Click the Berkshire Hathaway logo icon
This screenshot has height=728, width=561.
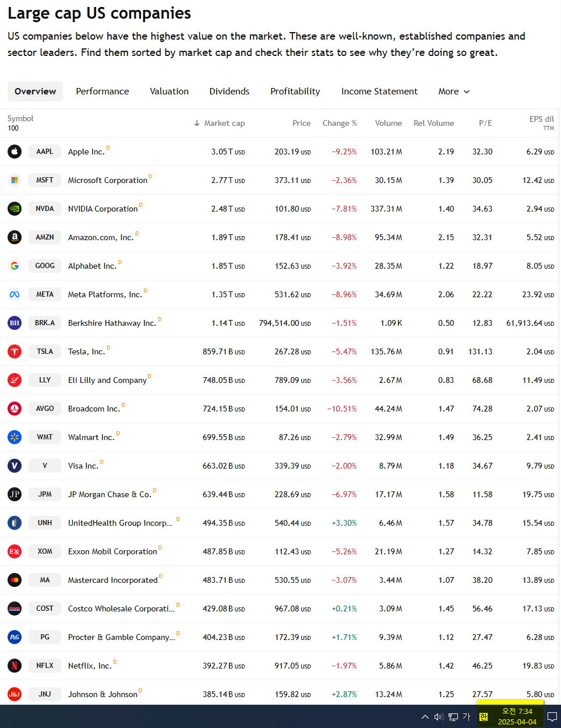point(15,323)
